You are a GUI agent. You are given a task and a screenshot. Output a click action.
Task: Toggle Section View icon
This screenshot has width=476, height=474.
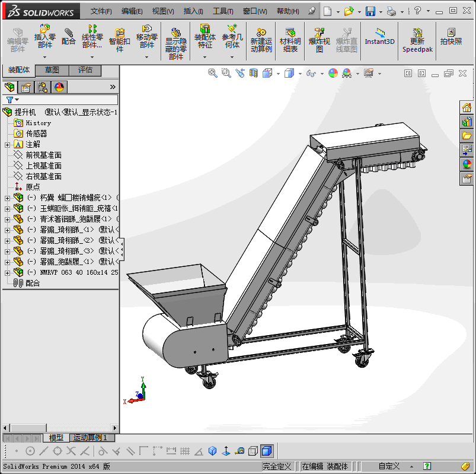254,73
